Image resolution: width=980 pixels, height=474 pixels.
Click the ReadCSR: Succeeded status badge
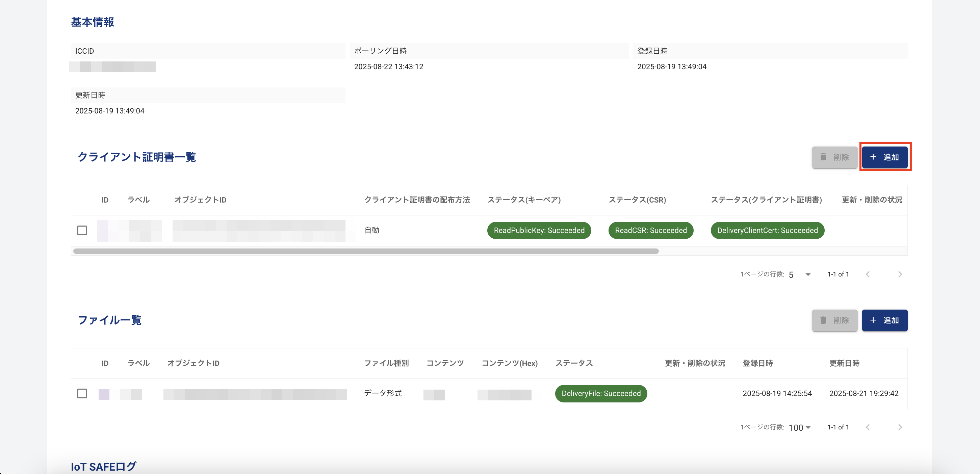(650, 230)
